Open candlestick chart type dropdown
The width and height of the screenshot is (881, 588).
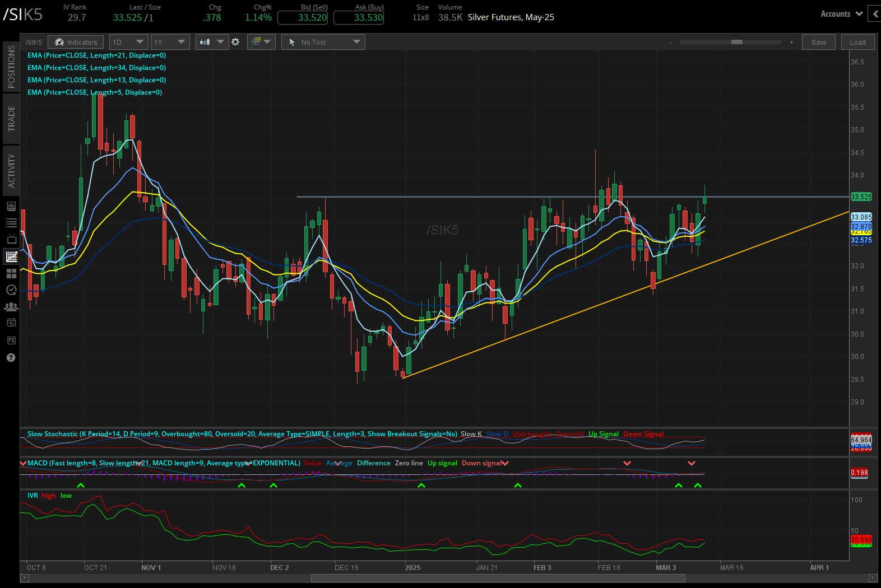click(x=212, y=42)
